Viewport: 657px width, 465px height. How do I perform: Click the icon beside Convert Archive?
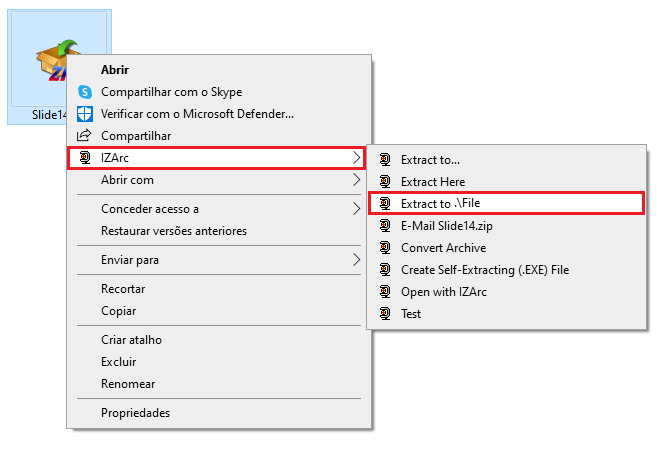(385, 248)
